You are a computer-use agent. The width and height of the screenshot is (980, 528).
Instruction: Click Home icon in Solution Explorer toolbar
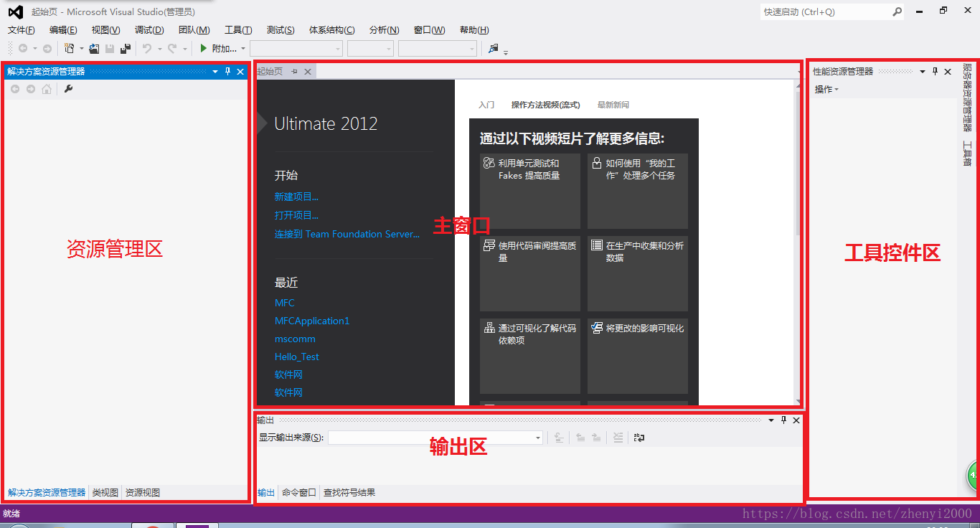pyautogui.click(x=47, y=89)
